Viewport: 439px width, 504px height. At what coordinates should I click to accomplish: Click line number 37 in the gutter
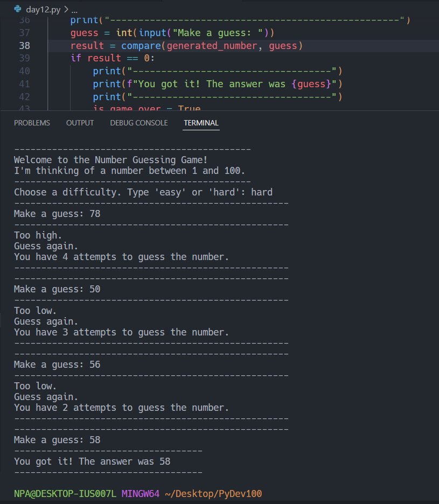24,33
